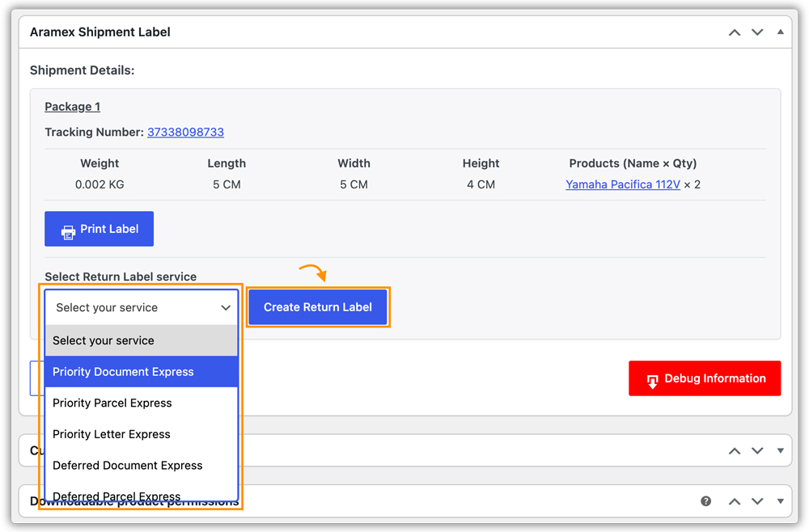This screenshot has height=532, width=809.
Task: Expand Downloadable product permissions panel
Action: point(780,501)
